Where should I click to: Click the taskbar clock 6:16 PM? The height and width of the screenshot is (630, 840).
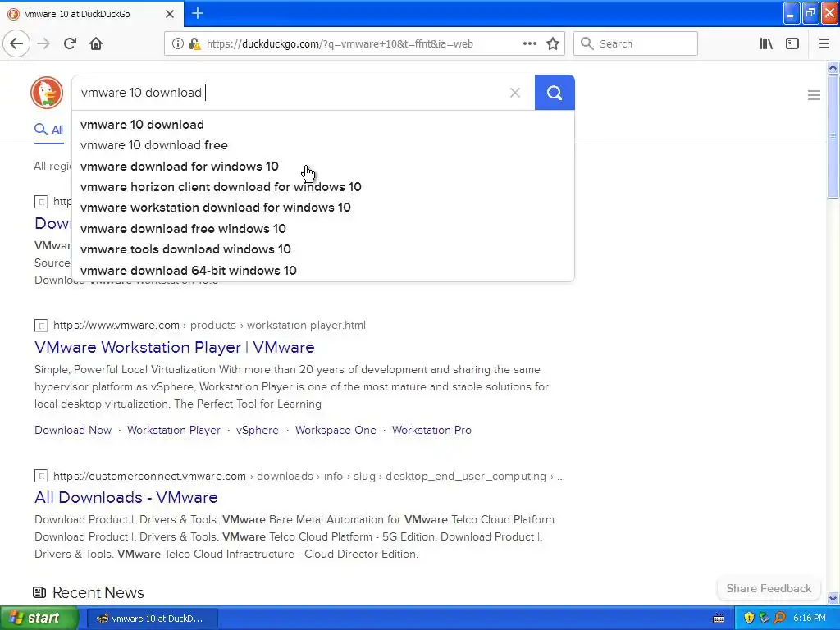(810, 619)
